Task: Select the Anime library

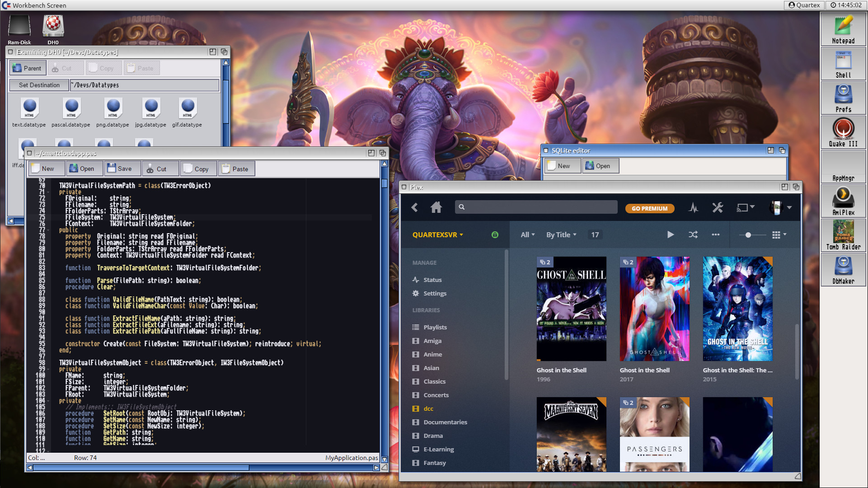Action: point(432,354)
